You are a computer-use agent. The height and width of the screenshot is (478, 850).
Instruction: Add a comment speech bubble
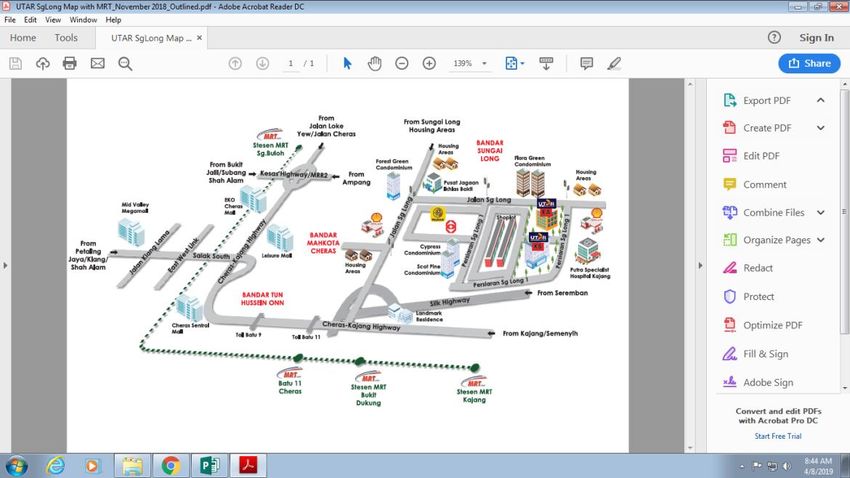(x=587, y=63)
